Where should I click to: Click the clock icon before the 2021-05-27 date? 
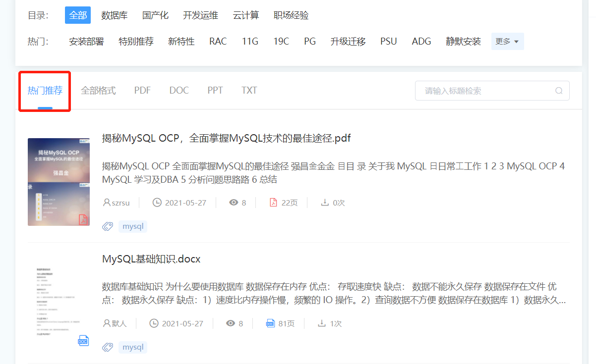point(157,202)
